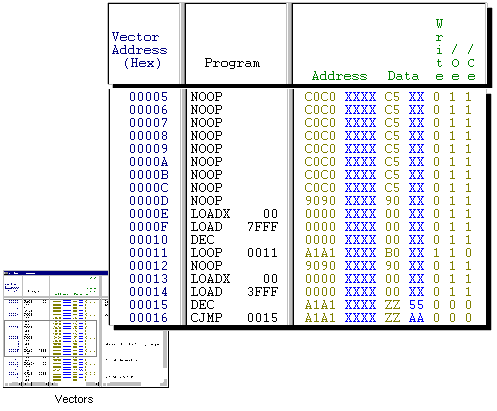Click the Data column header label
This screenshot has width=497, height=411.
(x=403, y=76)
